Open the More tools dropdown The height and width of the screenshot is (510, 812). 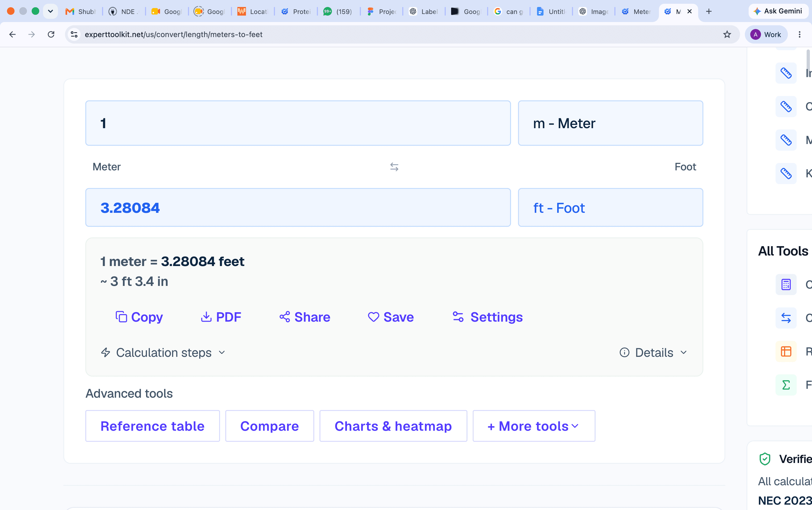click(x=534, y=426)
